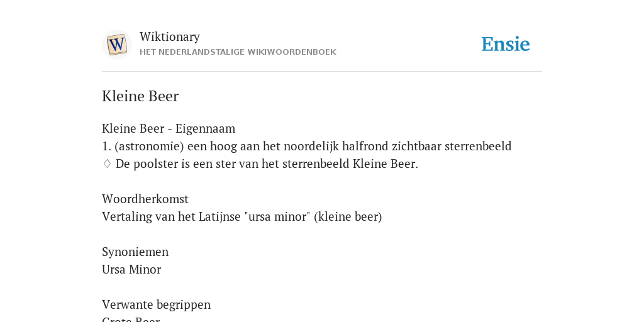Click the Verwante begrippen section label
This screenshot has width=644, height=322.
(156, 305)
